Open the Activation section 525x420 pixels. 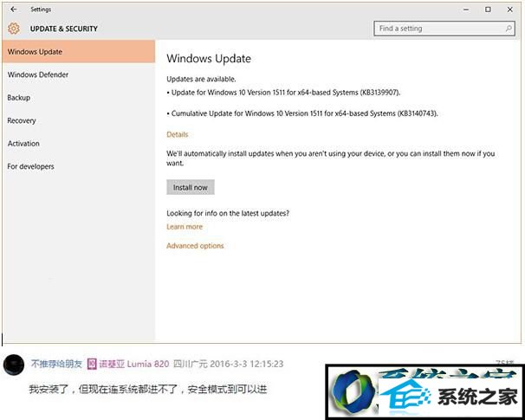tap(79, 144)
